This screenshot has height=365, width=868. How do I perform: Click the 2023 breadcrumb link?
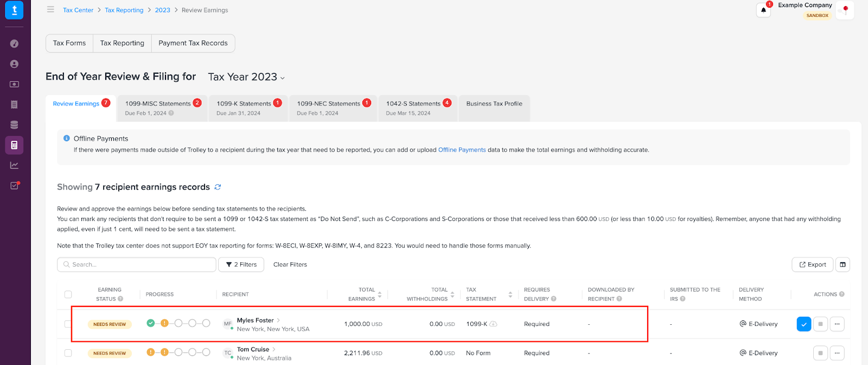(163, 10)
